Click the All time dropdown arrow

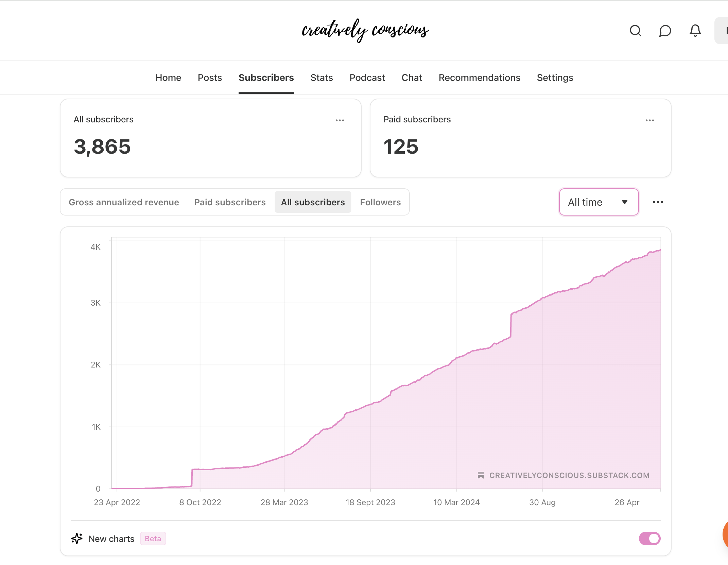(x=624, y=202)
